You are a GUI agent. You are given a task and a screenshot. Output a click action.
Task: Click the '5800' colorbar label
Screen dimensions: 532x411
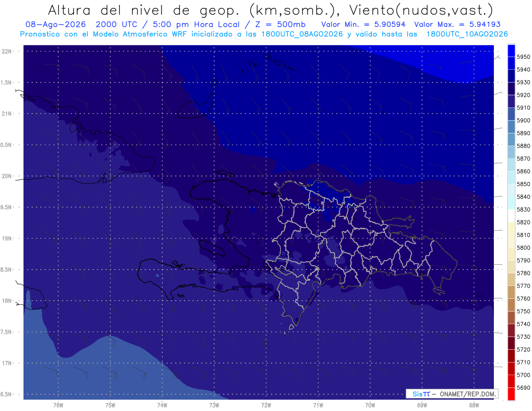[x=524, y=248]
